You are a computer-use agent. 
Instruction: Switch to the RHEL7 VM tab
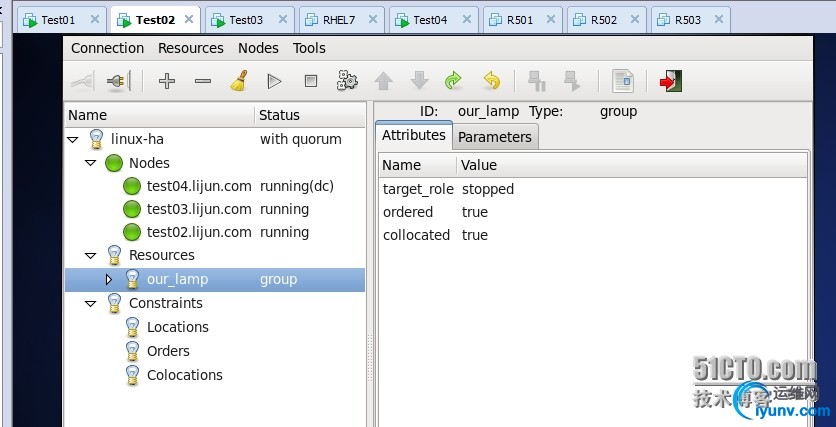340,20
